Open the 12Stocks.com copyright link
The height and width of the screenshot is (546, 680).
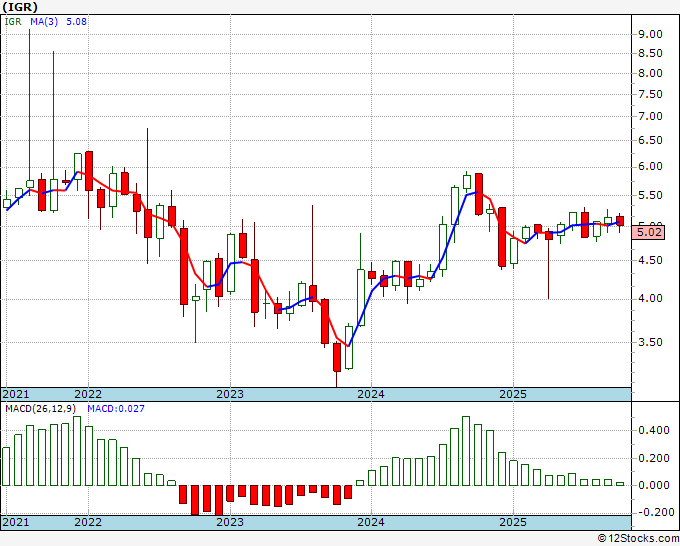tap(638, 539)
